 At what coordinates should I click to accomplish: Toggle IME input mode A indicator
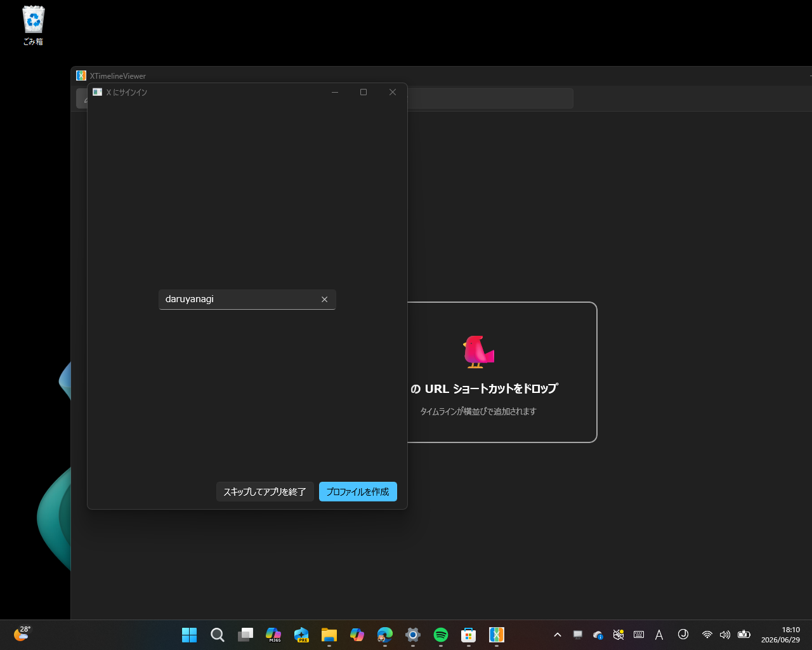coord(659,635)
